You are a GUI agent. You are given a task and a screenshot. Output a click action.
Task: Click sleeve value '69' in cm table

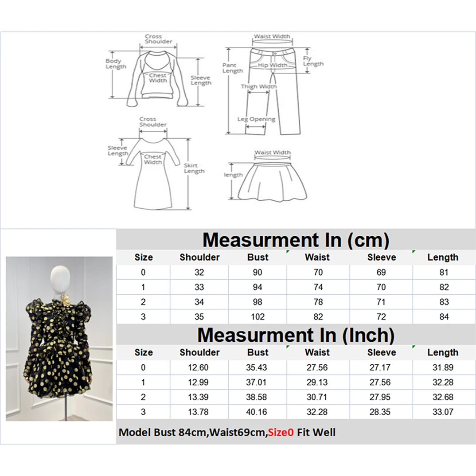pos(381,272)
